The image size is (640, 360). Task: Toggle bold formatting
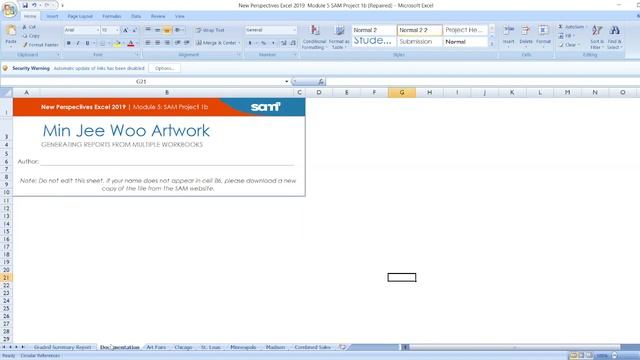click(x=69, y=43)
